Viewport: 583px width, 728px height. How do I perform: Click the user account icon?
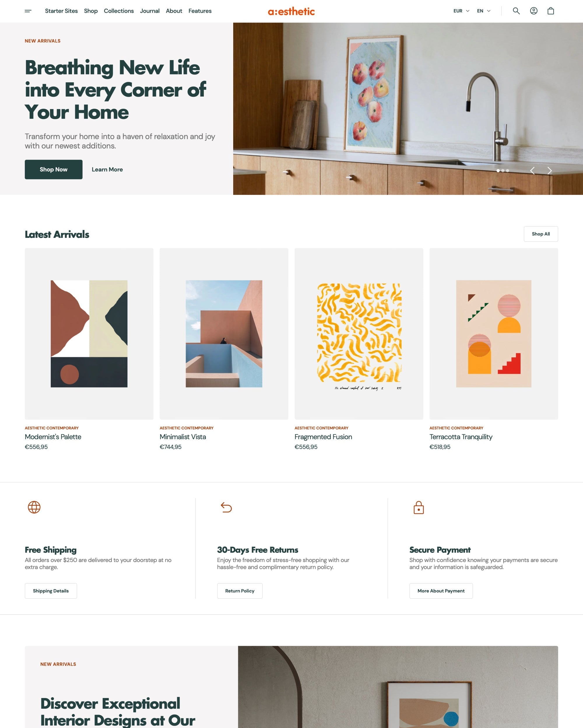(534, 11)
